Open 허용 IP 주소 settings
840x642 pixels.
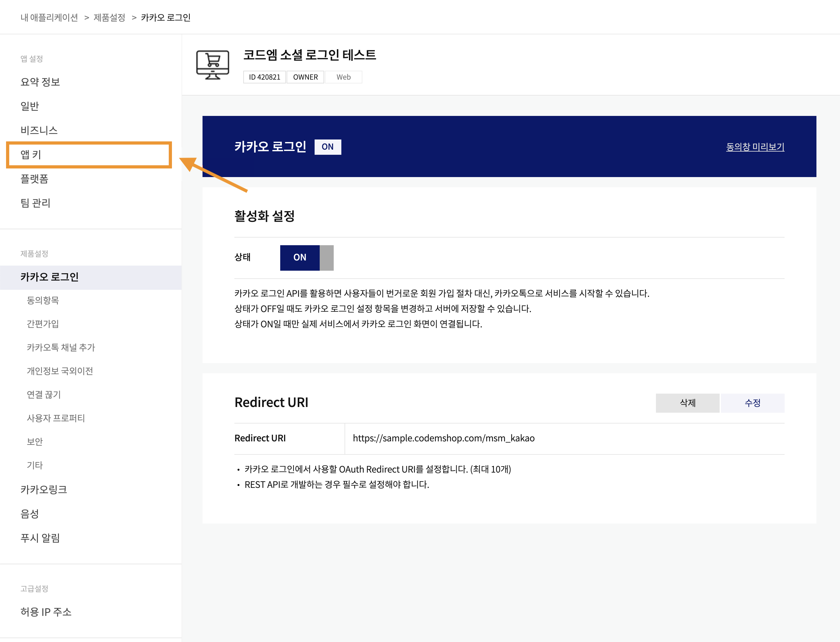tap(46, 612)
